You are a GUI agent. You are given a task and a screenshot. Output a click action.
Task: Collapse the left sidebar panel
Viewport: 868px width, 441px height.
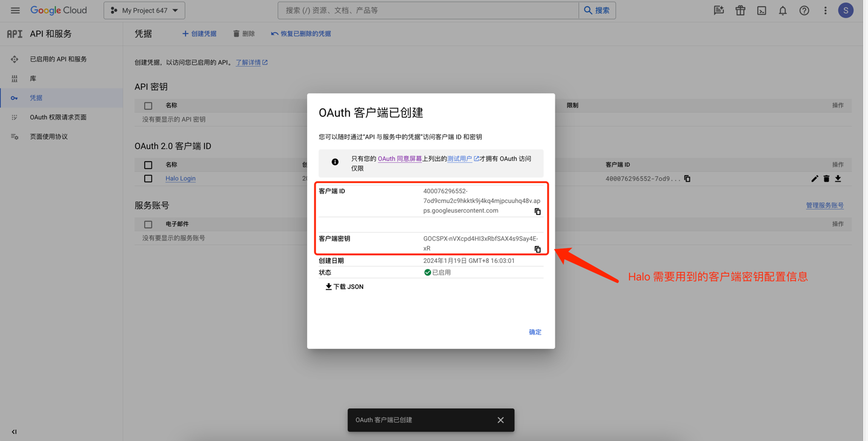click(x=14, y=432)
